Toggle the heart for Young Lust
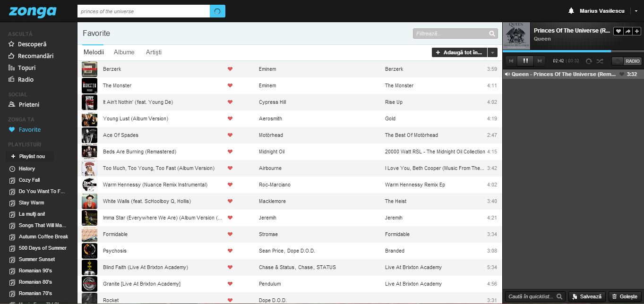 click(x=230, y=118)
